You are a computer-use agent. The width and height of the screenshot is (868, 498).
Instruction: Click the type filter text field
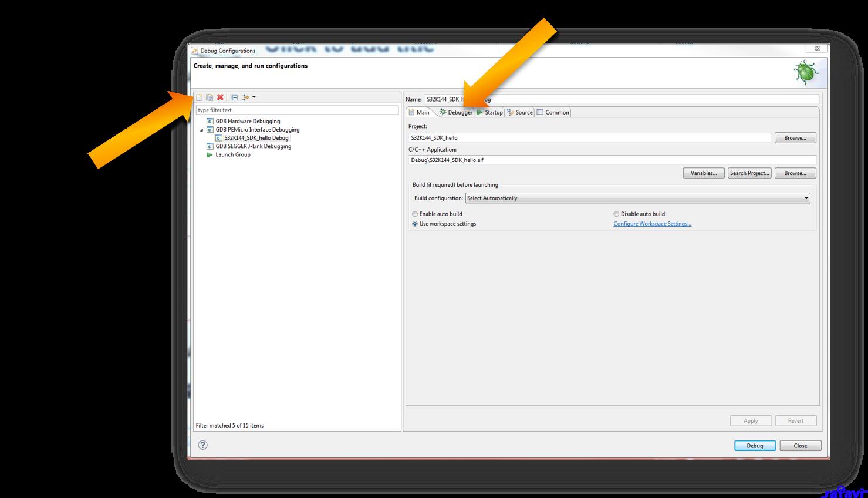297,110
